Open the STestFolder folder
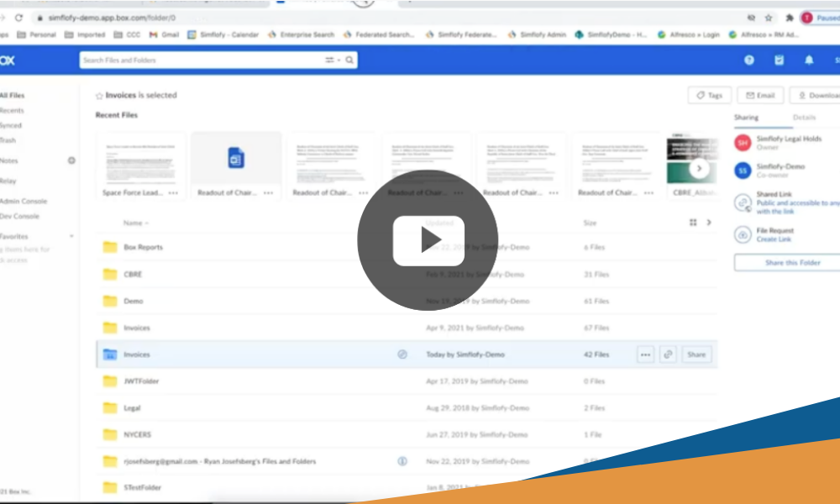Viewport: 840px width, 504px height. [x=143, y=488]
